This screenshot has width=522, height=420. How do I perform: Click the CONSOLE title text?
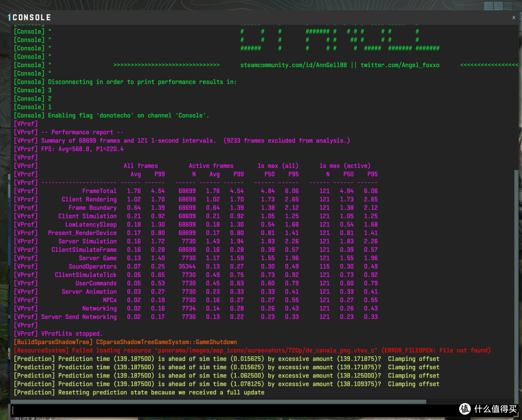(31, 17)
